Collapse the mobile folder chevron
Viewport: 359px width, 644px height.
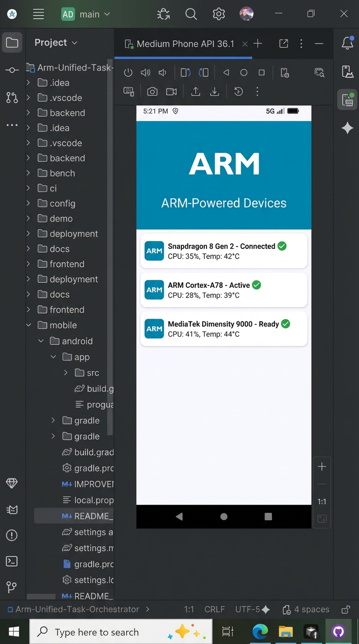pos(29,325)
